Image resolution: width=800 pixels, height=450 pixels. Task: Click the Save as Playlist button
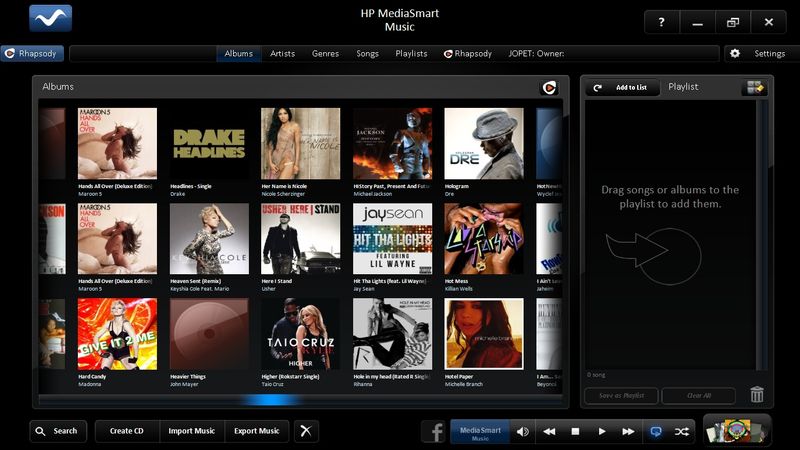pyautogui.click(x=621, y=395)
